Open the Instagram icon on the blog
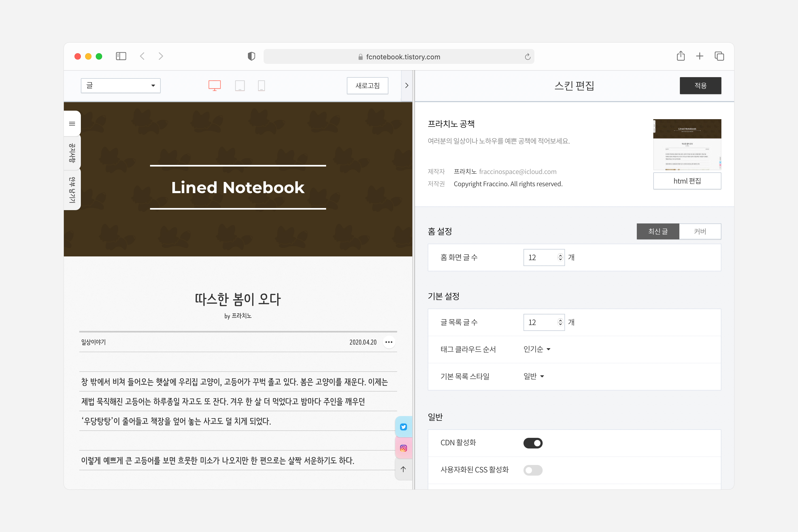798x532 pixels. click(404, 448)
